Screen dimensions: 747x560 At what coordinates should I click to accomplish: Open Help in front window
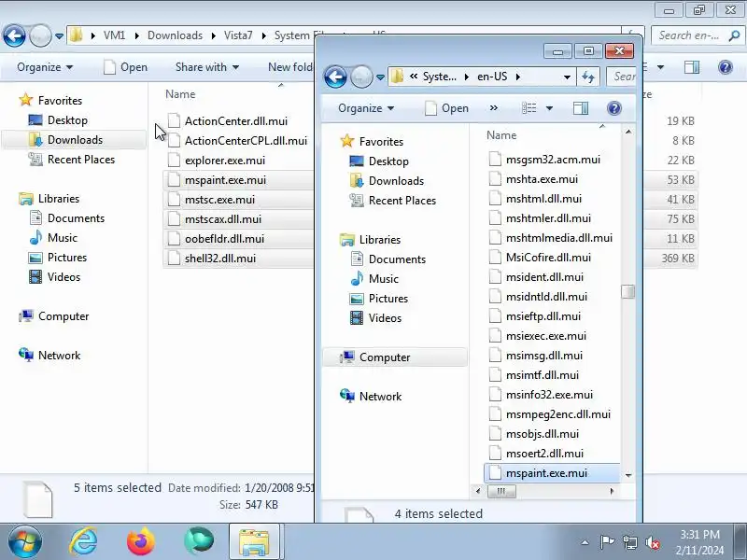coord(614,108)
